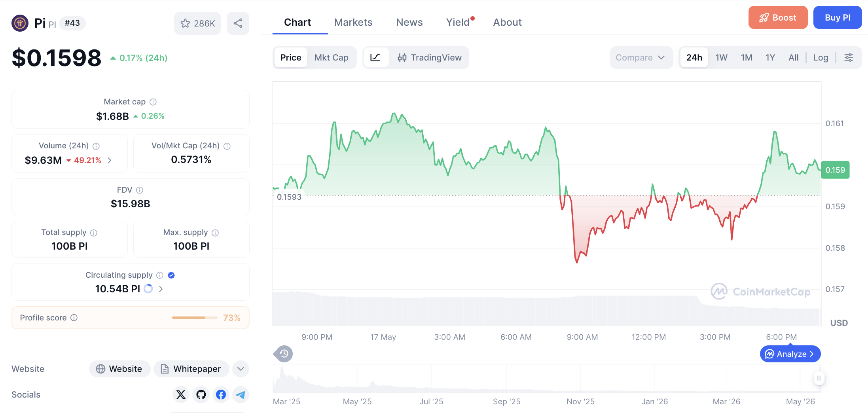Click the Max. supply info icon

pos(215,233)
